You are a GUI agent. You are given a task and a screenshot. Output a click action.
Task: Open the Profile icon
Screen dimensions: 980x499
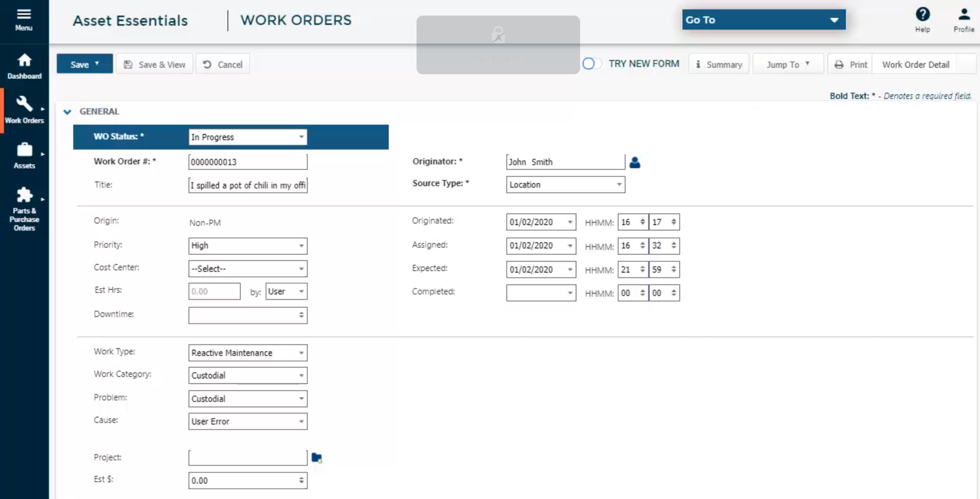[x=964, y=14]
